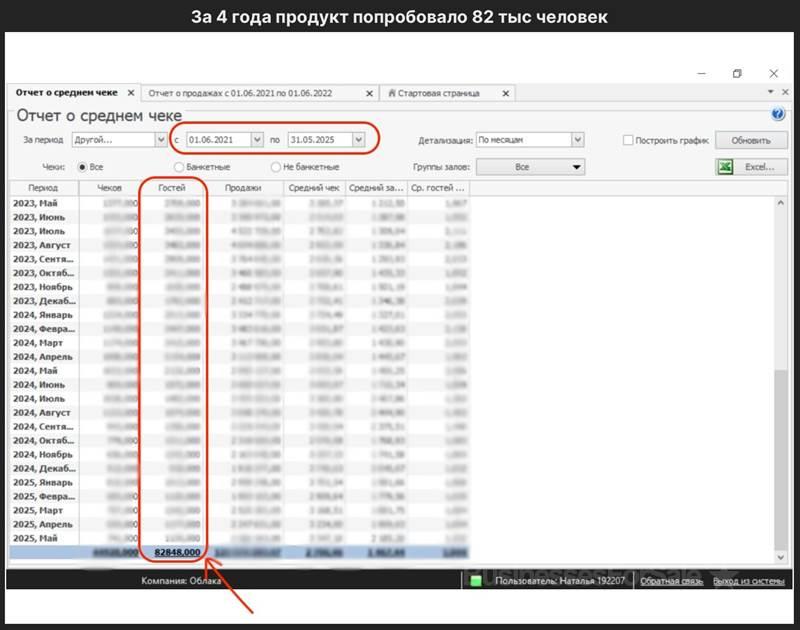Image resolution: width=800 pixels, height=630 pixels.
Task: Click the 'Гостей' column header
Action: (172, 187)
